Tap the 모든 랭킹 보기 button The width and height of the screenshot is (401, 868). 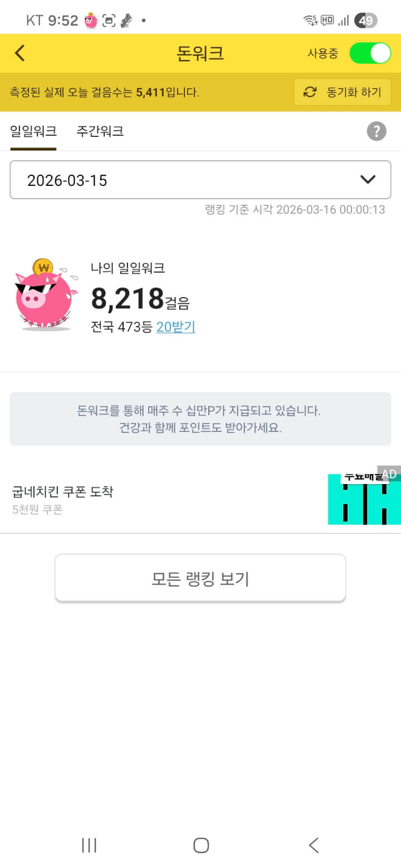200,579
